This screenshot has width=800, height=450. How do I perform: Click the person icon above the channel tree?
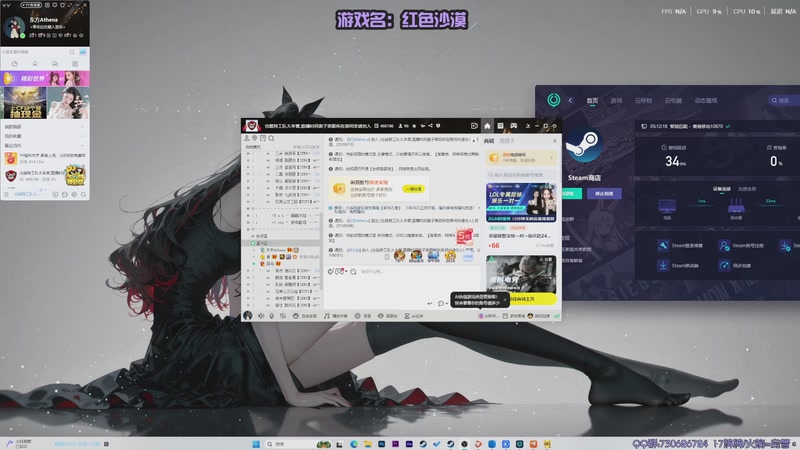pos(247,138)
